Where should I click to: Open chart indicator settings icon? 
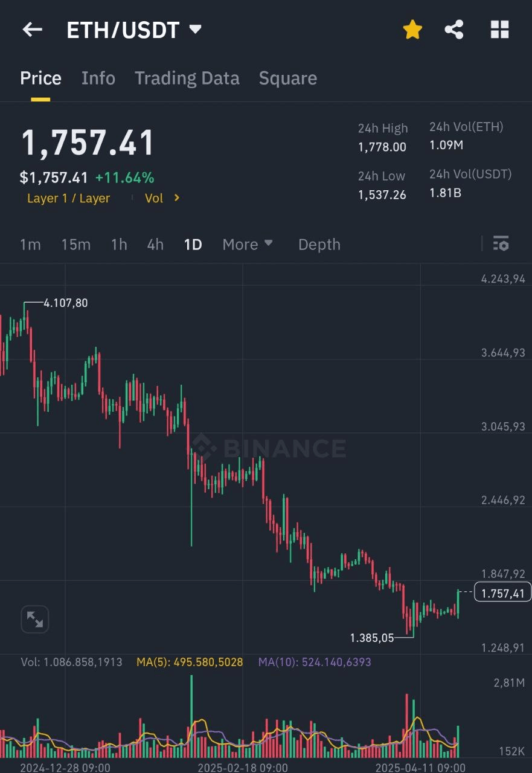click(501, 244)
